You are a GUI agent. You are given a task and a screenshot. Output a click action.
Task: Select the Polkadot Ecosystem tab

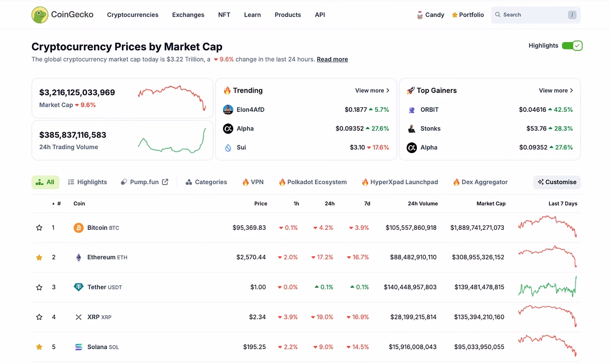[x=313, y=182]
